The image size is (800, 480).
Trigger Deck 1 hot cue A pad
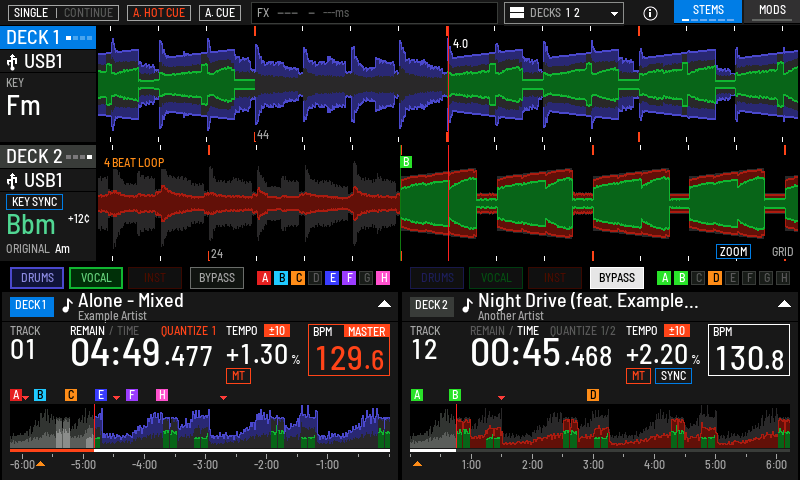coord(264,278)
